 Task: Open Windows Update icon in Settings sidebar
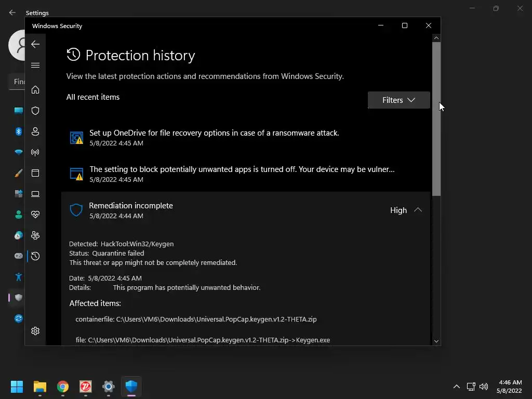point(19,318)
